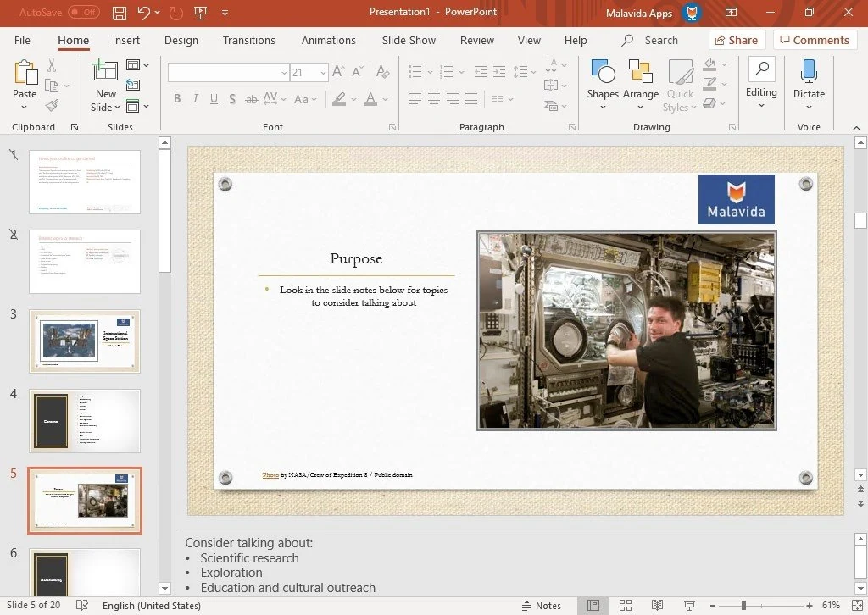Screen dimensions: 868x615
Task: Align text left
Action: 415,99
